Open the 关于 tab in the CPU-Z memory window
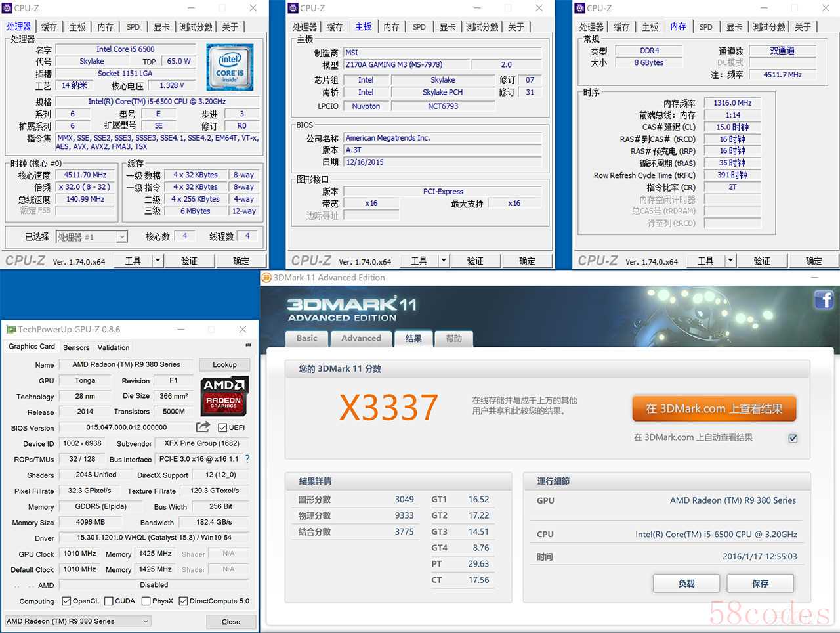 pyautogui.click(x=803, y=27)
